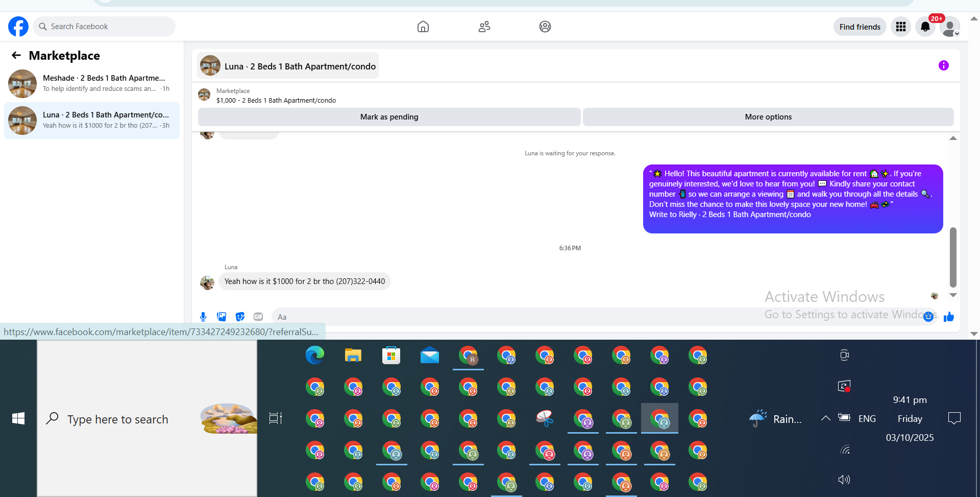Expand the account profile menu

(950, 27)
